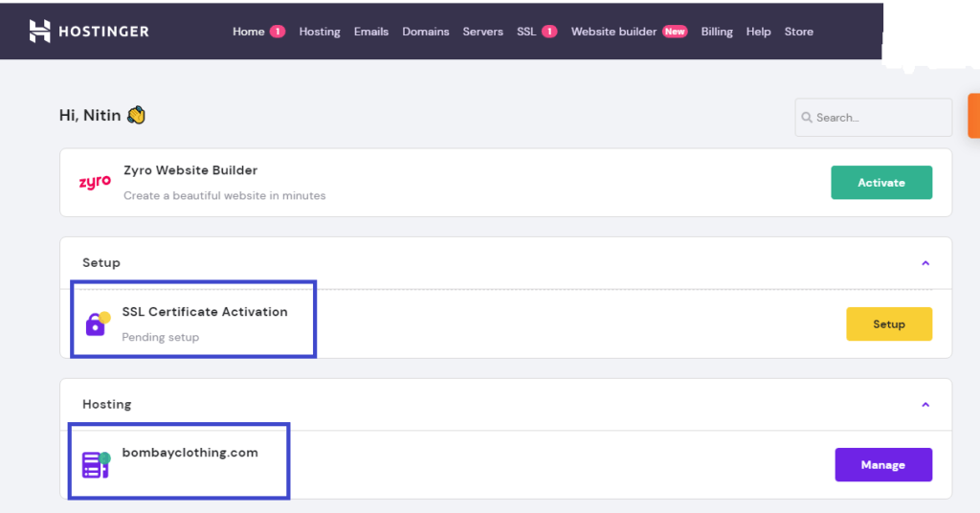Collapse the Hosting section chevron
The height and width of the screenshot is (513, 980).
point(925,405)
